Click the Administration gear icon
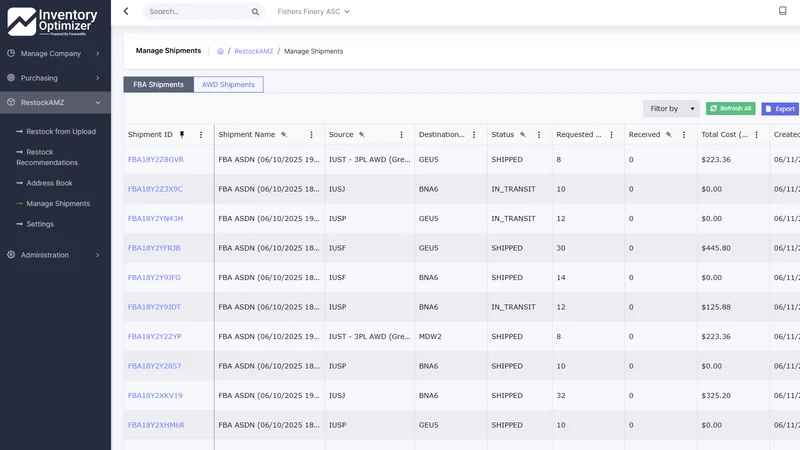Screen dimensions: 800x450 (x=11, y=255)
